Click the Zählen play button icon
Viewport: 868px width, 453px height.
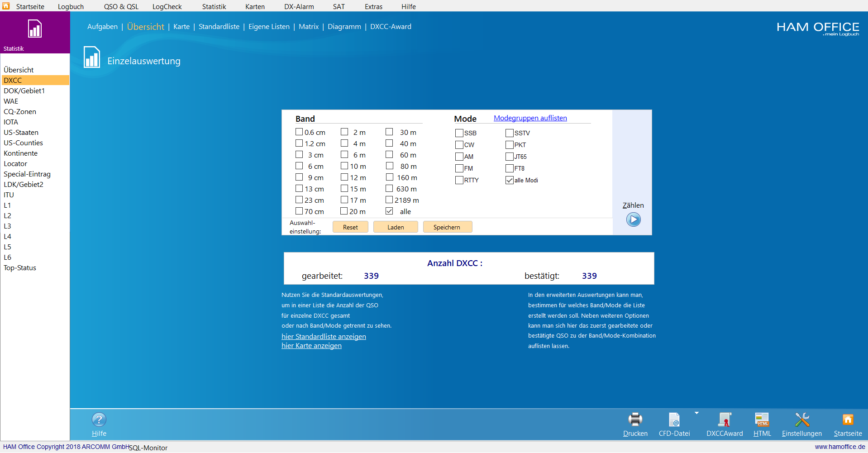[633, 220]
